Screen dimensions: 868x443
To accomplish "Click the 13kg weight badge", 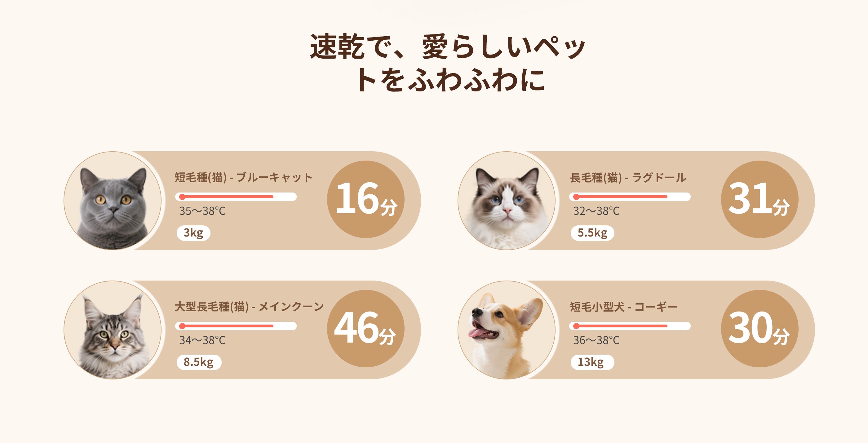I will [x=592, y=362].
